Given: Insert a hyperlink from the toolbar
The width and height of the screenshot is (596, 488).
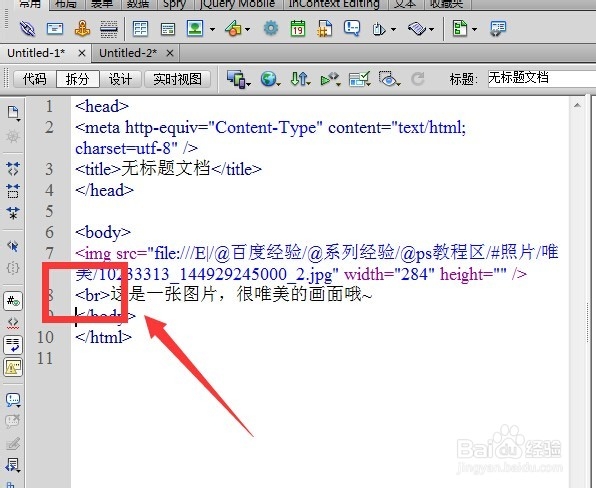Looking at the screenshot, I should 27,29.
